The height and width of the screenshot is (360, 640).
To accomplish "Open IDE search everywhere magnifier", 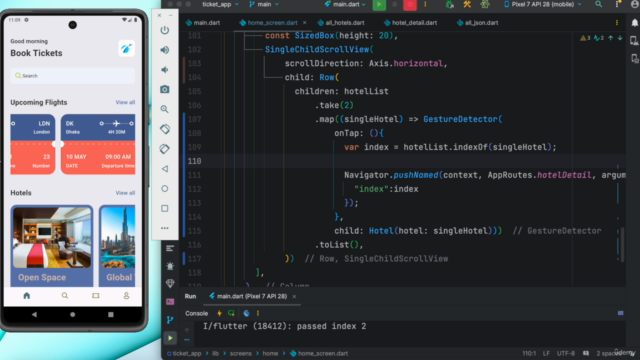I will pos(598,4).
